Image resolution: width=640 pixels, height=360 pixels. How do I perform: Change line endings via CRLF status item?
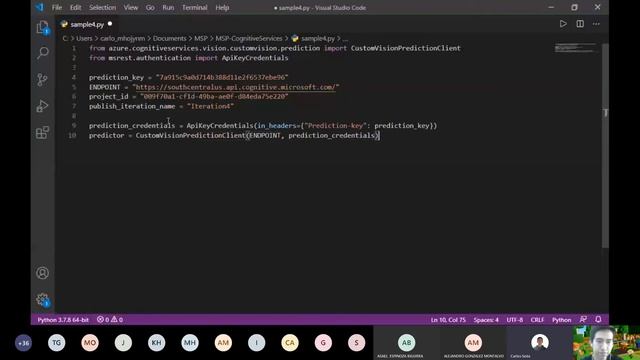(537, 320)
